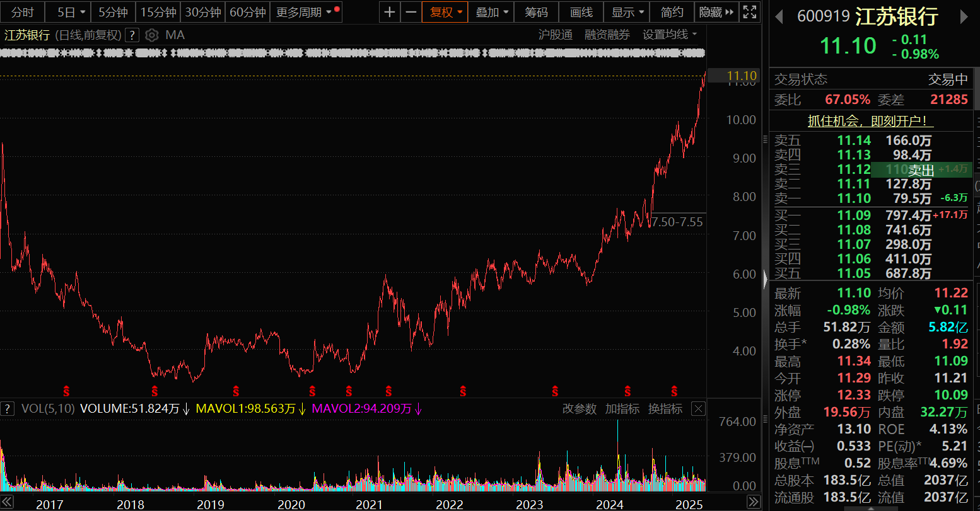
Task: Click the 卖出 sell button
Action: pos(921,169)
